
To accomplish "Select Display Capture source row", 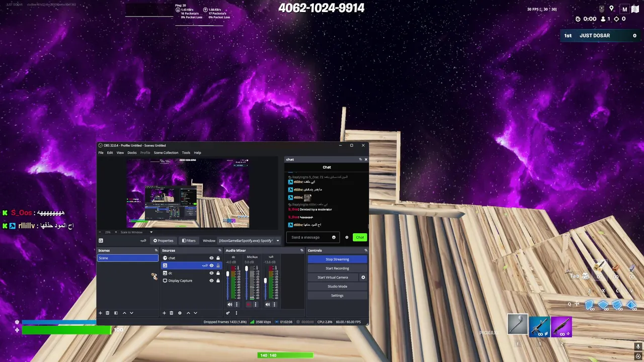I will (191, 281).
